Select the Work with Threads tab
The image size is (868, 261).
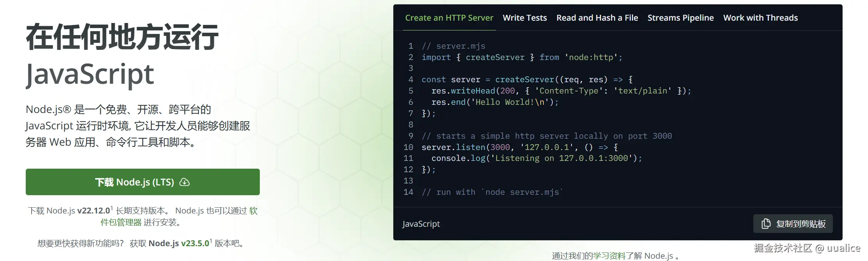point(760,18)
